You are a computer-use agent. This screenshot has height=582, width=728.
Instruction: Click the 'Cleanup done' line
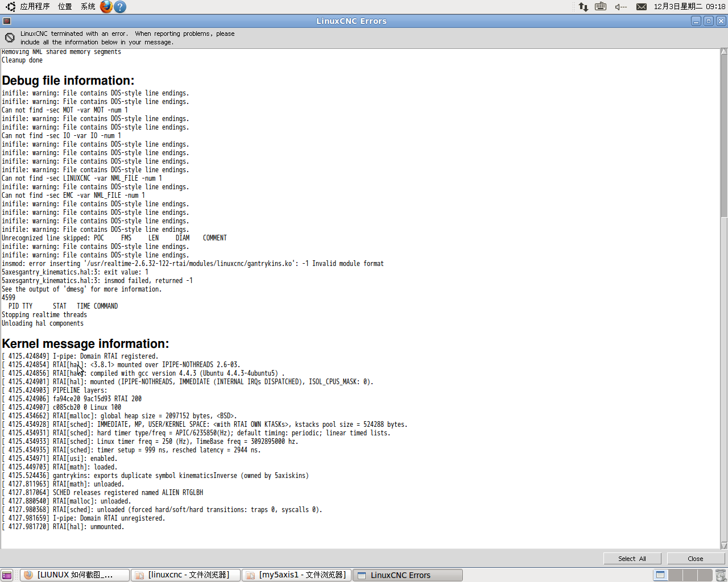coord(22,60)
